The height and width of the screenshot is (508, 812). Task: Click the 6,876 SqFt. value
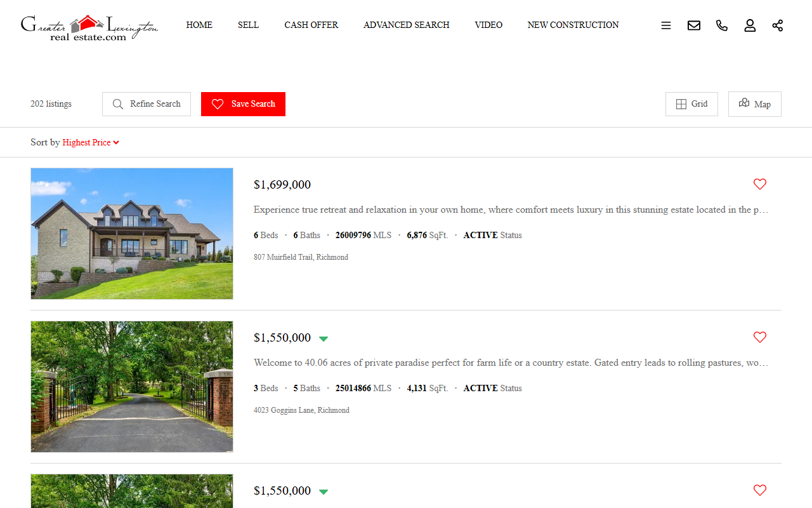coord(428,235)
